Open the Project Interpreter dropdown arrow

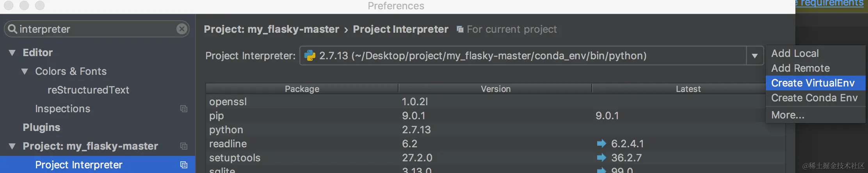tap(755, 56)
